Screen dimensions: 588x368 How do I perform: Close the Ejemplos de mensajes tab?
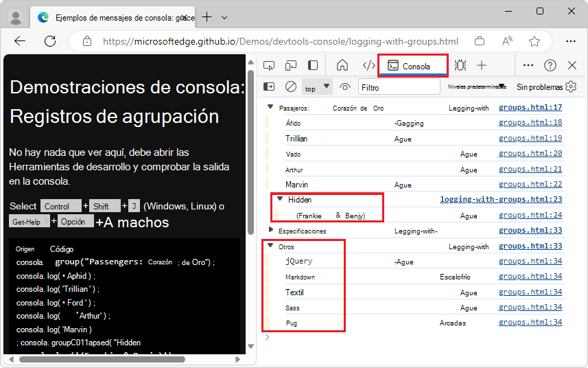[x=184, y=18]
